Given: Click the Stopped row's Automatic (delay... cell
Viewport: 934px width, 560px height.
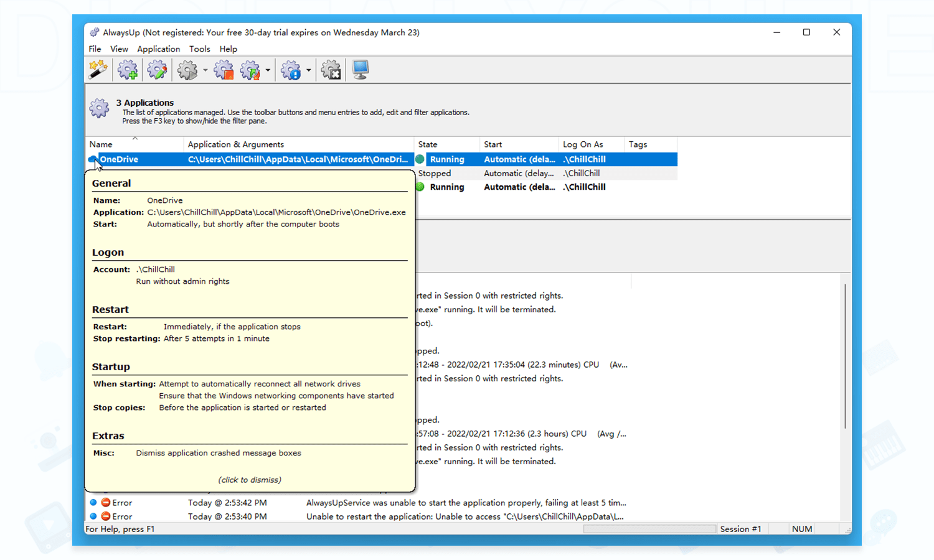Looking at the screenshot, I should coord(519,173).
